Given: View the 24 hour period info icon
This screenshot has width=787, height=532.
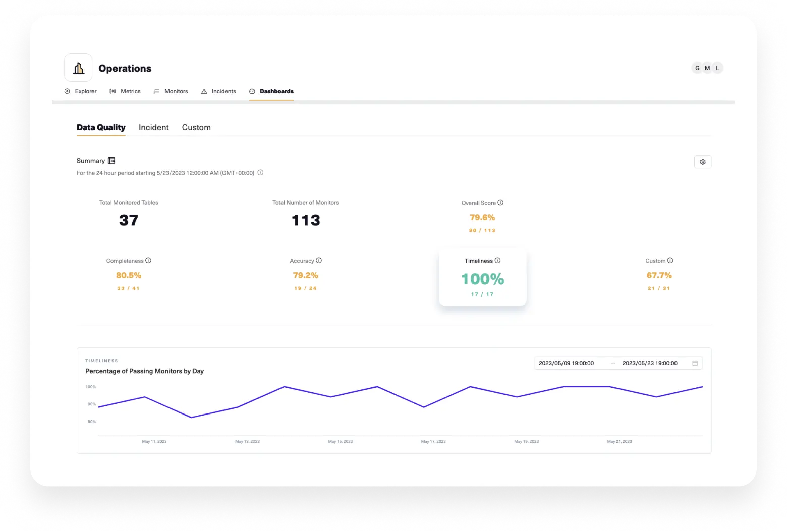Looking at the screenshot, I should pos(260,173).
